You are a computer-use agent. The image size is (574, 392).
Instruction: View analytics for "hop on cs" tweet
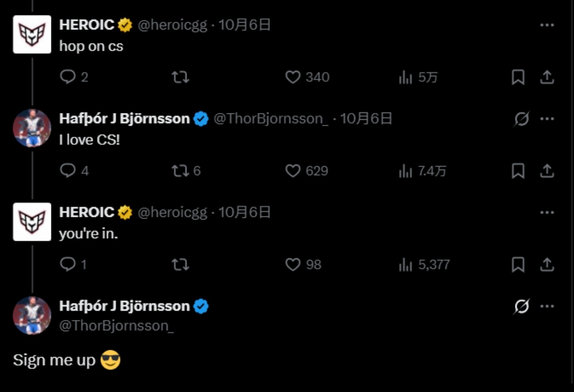pos(405,78)
